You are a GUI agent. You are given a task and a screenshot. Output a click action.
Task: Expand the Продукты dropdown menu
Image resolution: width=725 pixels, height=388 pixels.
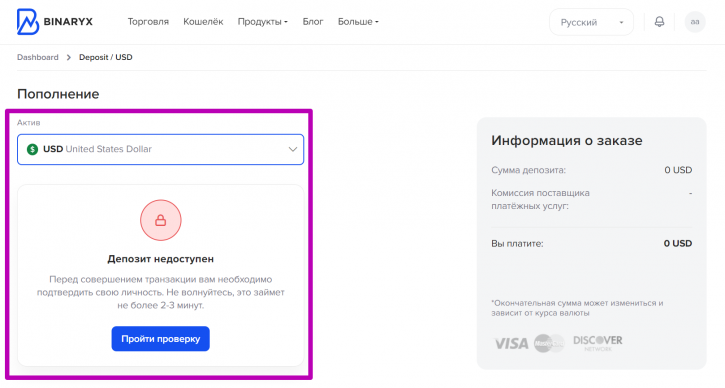coord(263,22)
